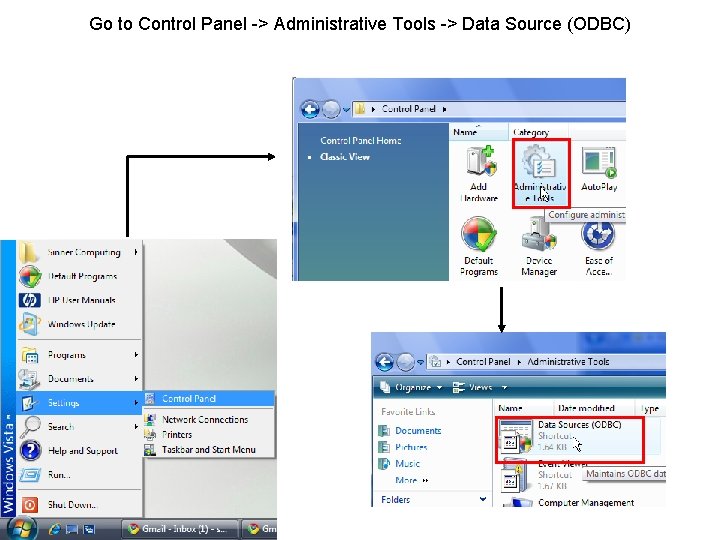The width and height of the screenshot is (720, 540).
Task: Click Forward button in Administrative Tools window
Action: (x=405, y=362)
